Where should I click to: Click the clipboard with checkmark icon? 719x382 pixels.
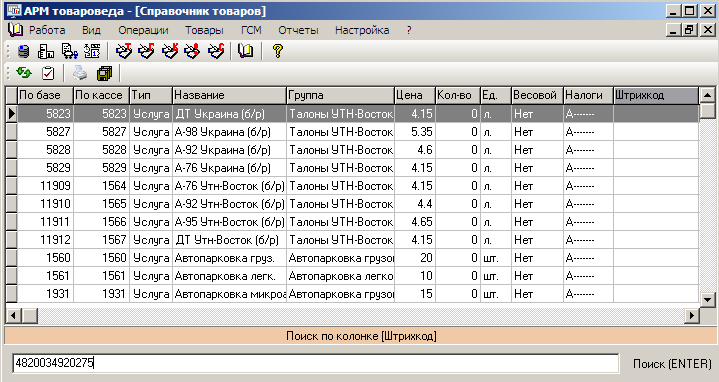(x=48, y=73)
